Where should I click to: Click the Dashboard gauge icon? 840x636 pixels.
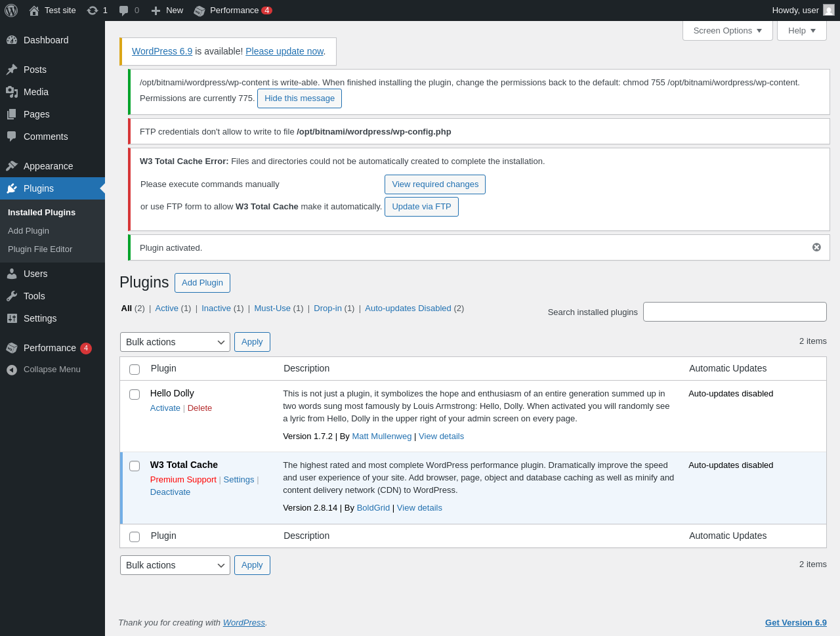[12, 40]
